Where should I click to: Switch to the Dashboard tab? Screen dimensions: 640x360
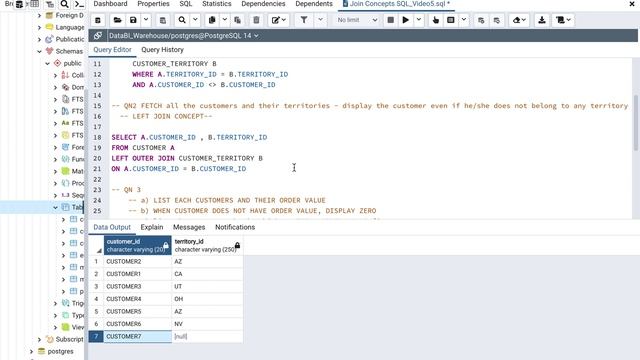(x=110, y=4)
